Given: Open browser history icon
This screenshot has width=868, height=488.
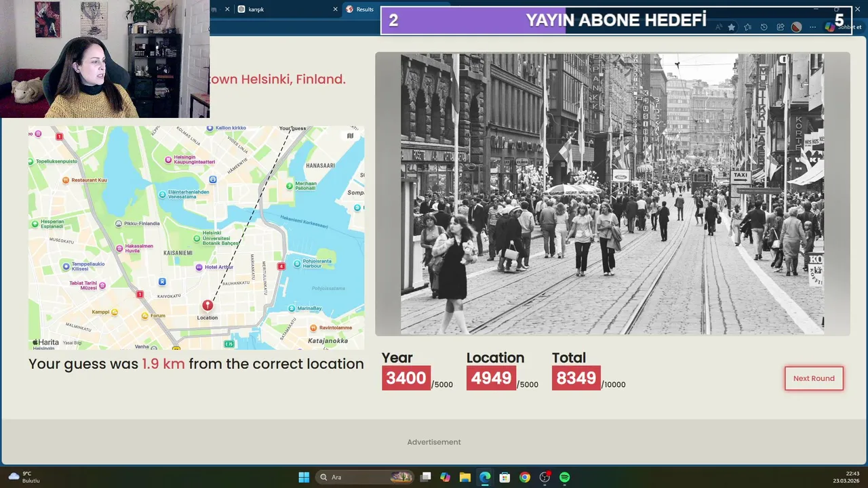Looking at the screenshot, I should pos(764,27).
